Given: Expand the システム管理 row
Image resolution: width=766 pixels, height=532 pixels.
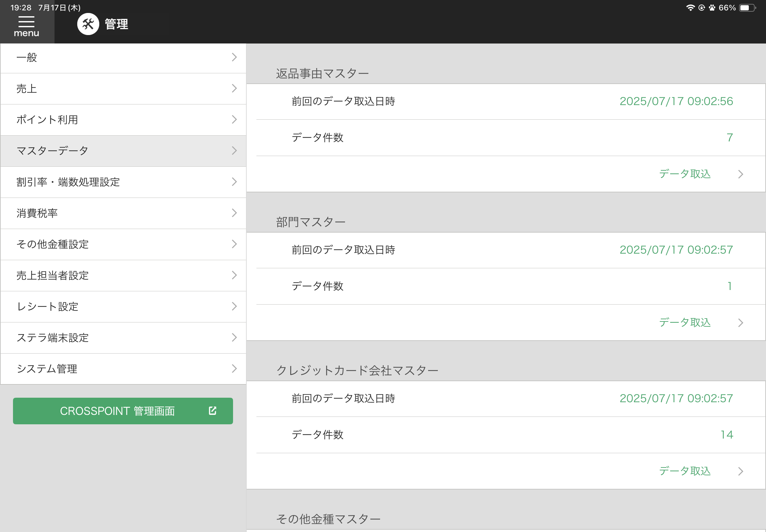Looking at the screenshot, I should (x=123, y=369).
